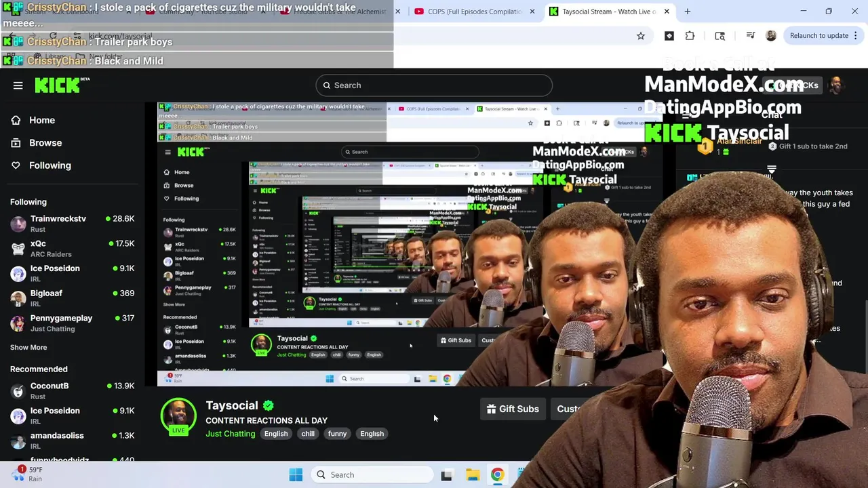Open amandasoliss recommended channel
Image resolution: width=868 pixels, height=488 pixels.
pyautogui.click(x=73, y=441)
